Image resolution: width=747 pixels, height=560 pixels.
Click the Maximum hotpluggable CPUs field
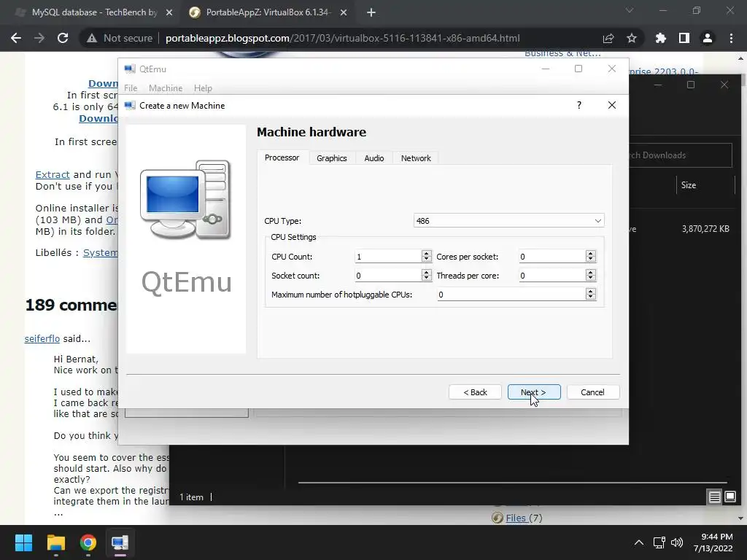coord(511,295)
